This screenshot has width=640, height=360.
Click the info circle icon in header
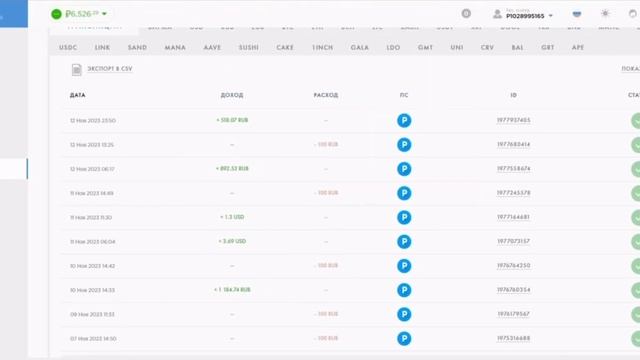466,13
